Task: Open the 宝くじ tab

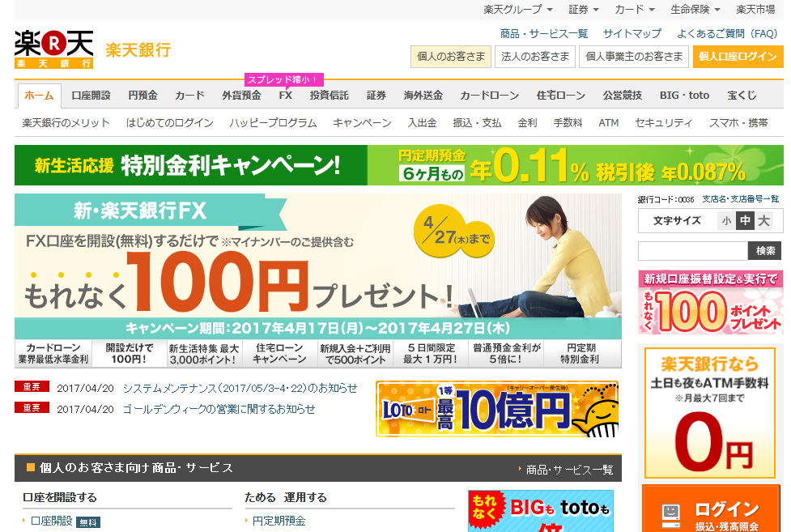Action: coord(742,96)
